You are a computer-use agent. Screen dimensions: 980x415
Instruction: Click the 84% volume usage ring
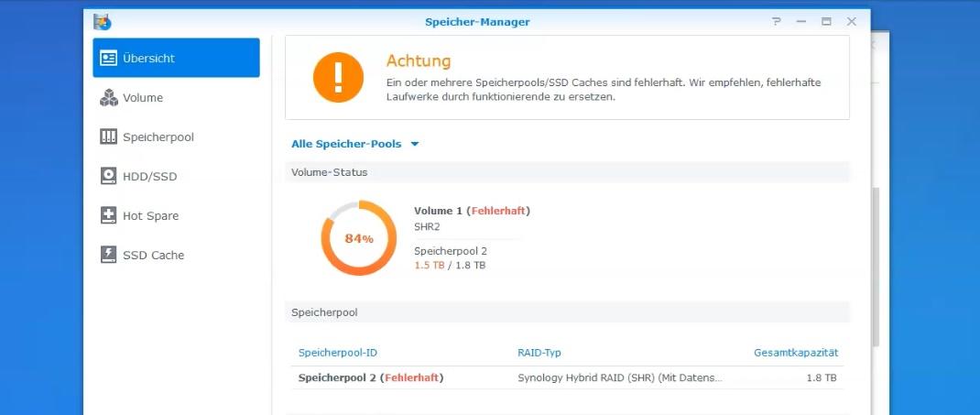point(359,238)
